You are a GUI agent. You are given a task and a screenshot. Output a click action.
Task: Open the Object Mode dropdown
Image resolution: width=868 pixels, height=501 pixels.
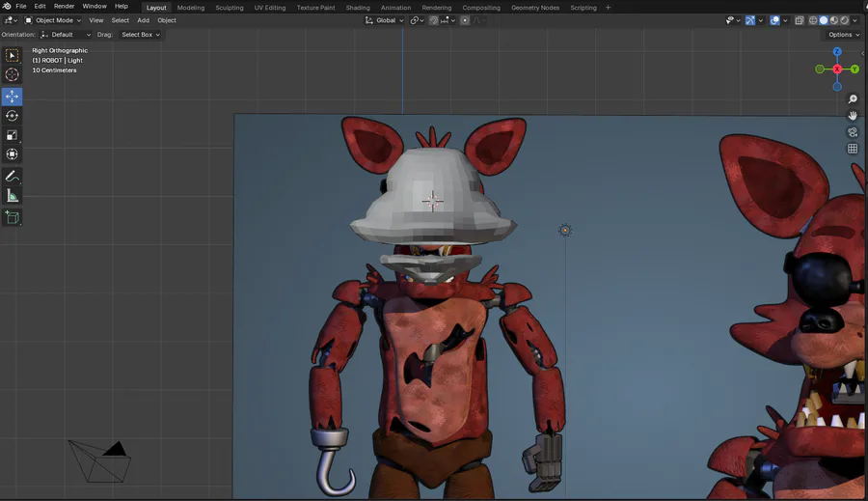coord(53,20)
